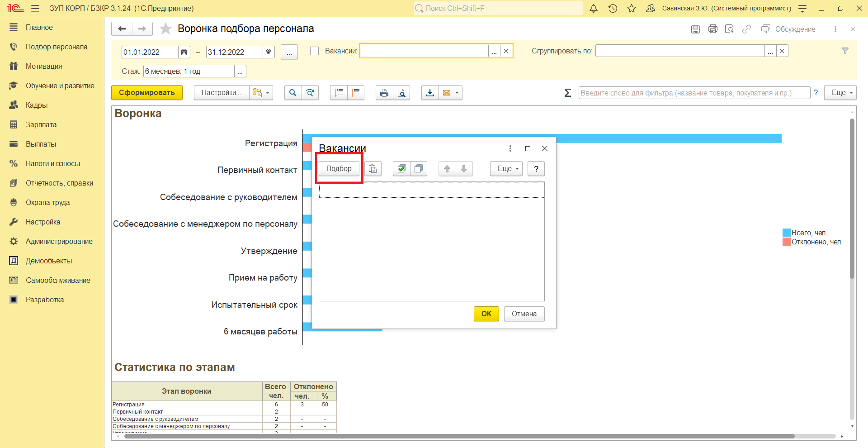Open the find magnifier in report toolbar
Image resolution: width=868 pixels, height=448 pixels.
coord(293,93)
